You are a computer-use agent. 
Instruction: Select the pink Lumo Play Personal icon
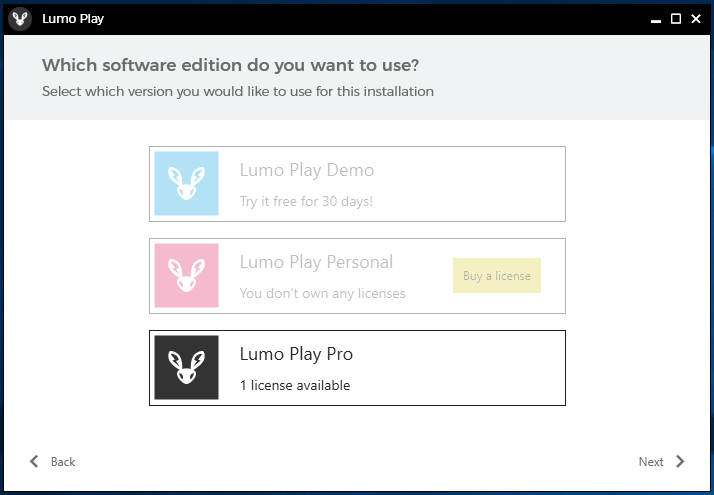coord(186,276)
